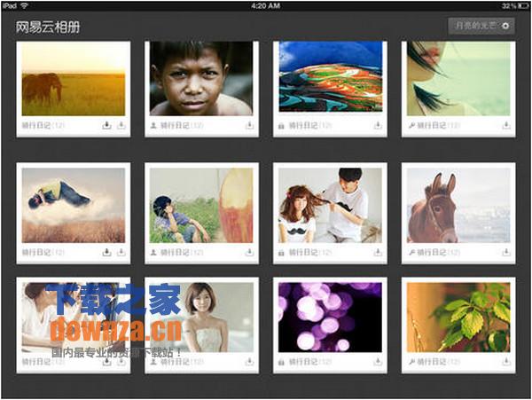Download the green leaves album
This screenshot has width=532, height=400.
506,362
